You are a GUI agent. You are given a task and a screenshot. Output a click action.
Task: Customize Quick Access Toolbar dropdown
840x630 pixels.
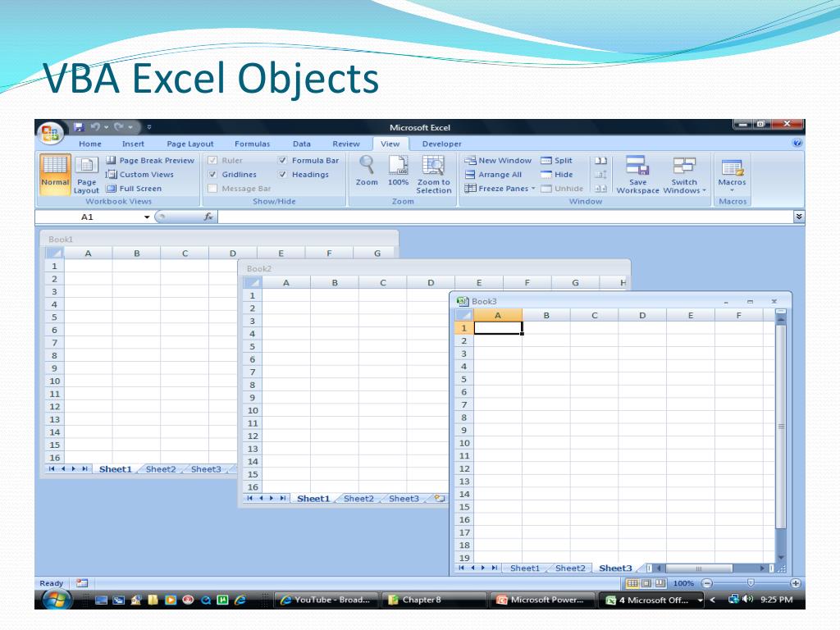[149, 127]
